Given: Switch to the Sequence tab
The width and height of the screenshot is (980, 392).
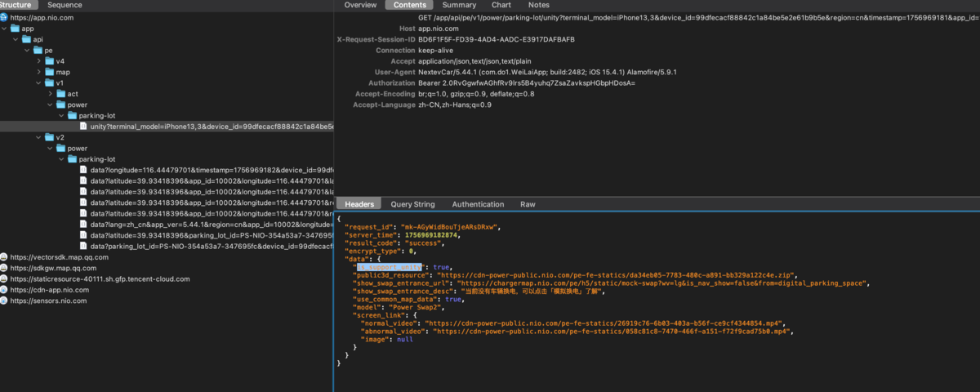Looking at the screenshot, I should [x=65, y=5].
